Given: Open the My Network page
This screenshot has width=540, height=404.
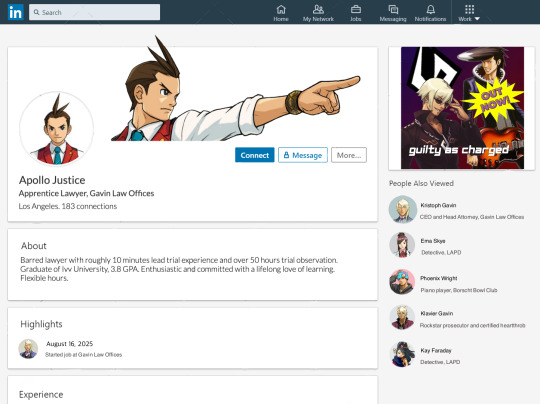Looking at the screenshot, I should tap(318, 13).
